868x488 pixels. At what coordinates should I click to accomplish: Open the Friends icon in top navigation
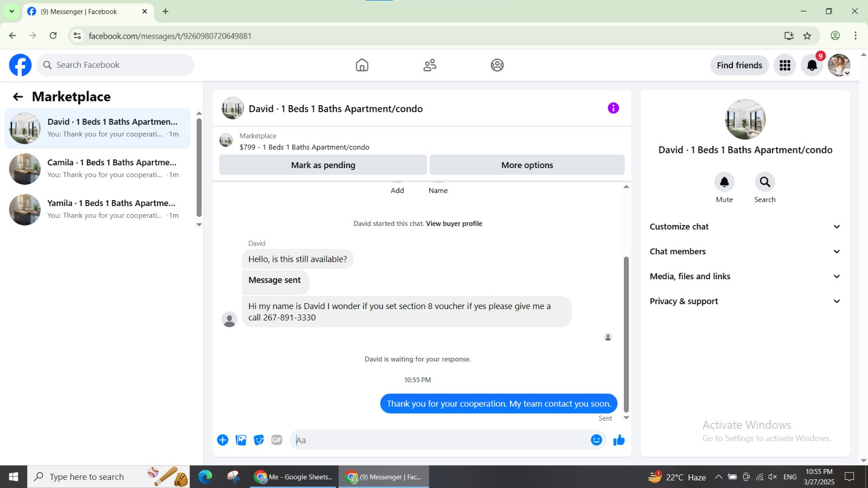(430, 65)
